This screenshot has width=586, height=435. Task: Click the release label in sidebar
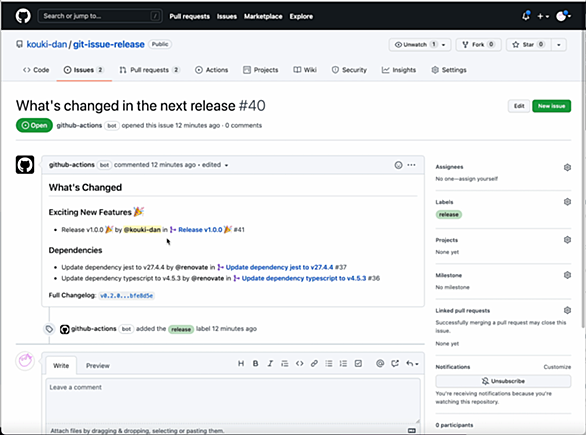pos(449,215)
